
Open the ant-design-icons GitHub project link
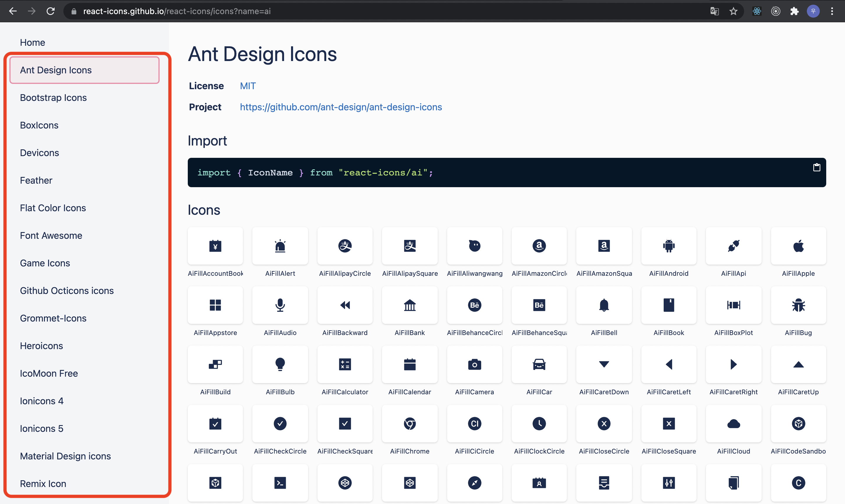tap(341, 107)
